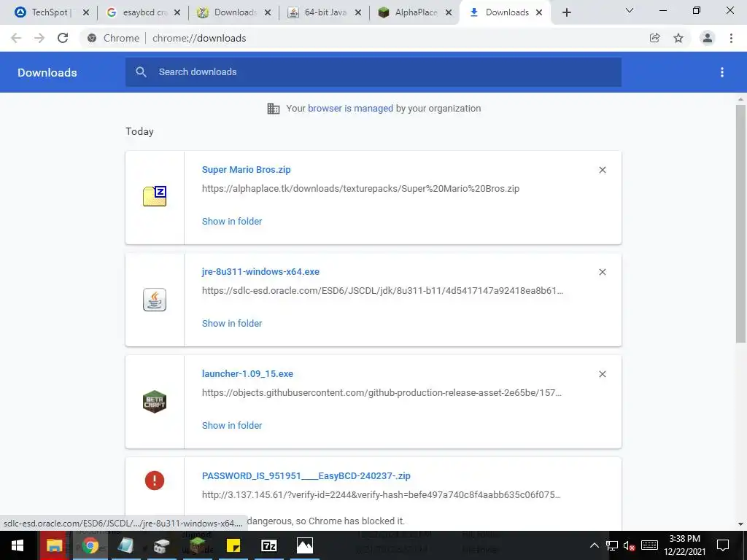Bookmark this tab with star icon
The height and width of the screenshot is (560, 747).
coord(678,38)
